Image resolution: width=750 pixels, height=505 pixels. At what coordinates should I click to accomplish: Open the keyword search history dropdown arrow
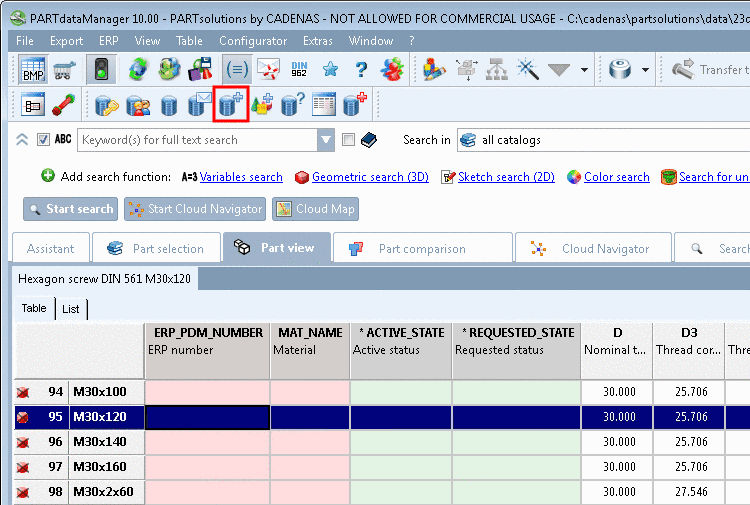[x=326, y=140]
